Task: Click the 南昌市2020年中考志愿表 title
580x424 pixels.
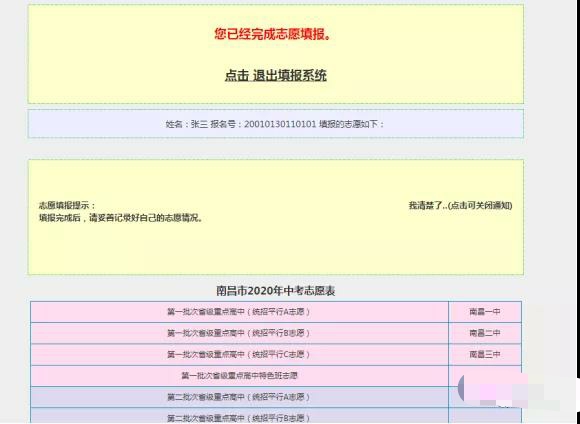Action: (276, 291)
